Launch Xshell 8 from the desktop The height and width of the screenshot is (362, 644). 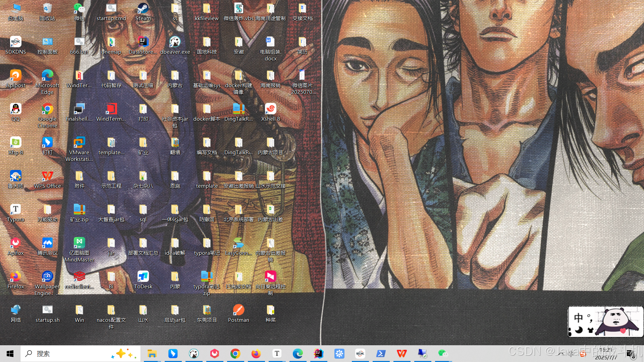270,109
